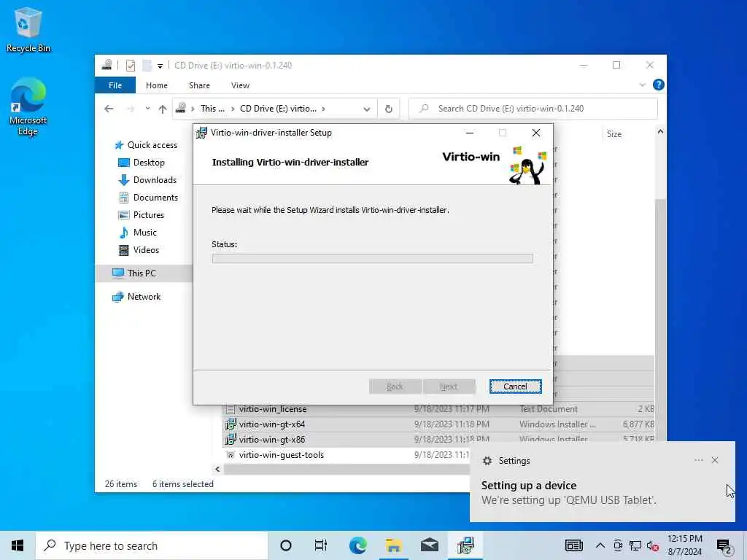
Task: Open the File menu in Explorer
Action: (115, 85)
